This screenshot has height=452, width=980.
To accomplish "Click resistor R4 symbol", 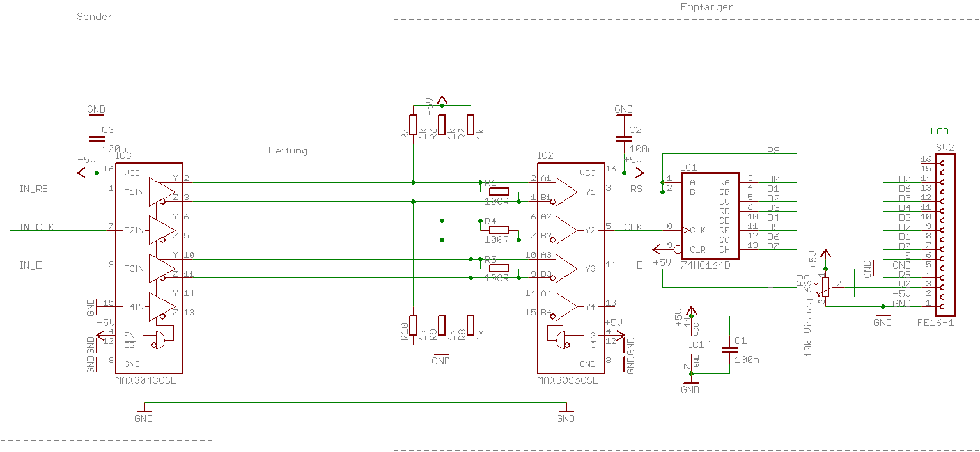I will (499, 230).
